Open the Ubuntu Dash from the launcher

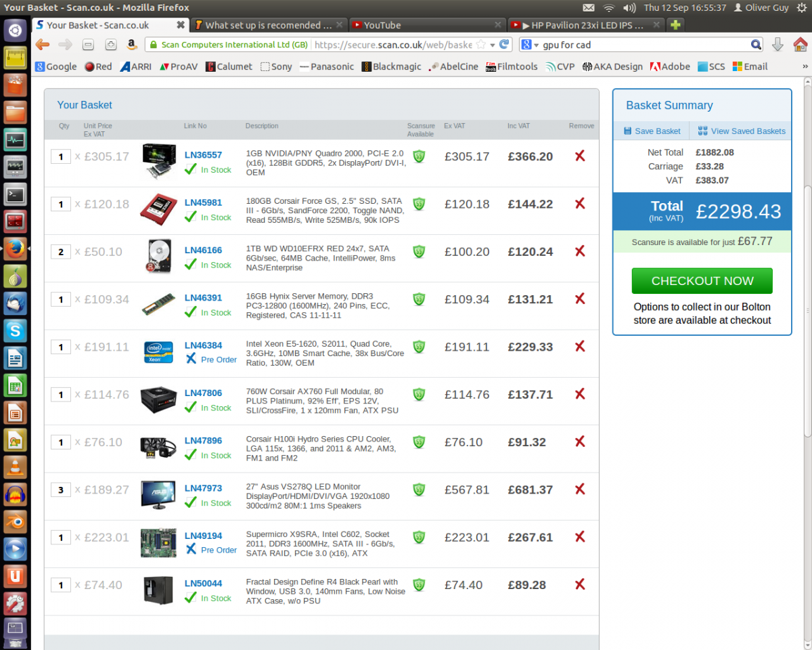coord(16,30)
